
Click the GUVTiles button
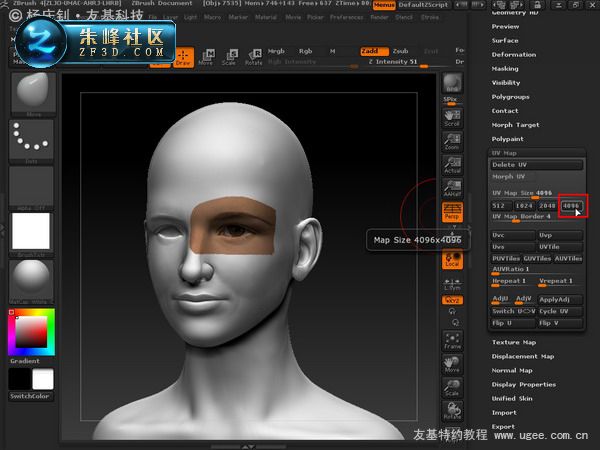pyautogui.click(x=537, y=259)
